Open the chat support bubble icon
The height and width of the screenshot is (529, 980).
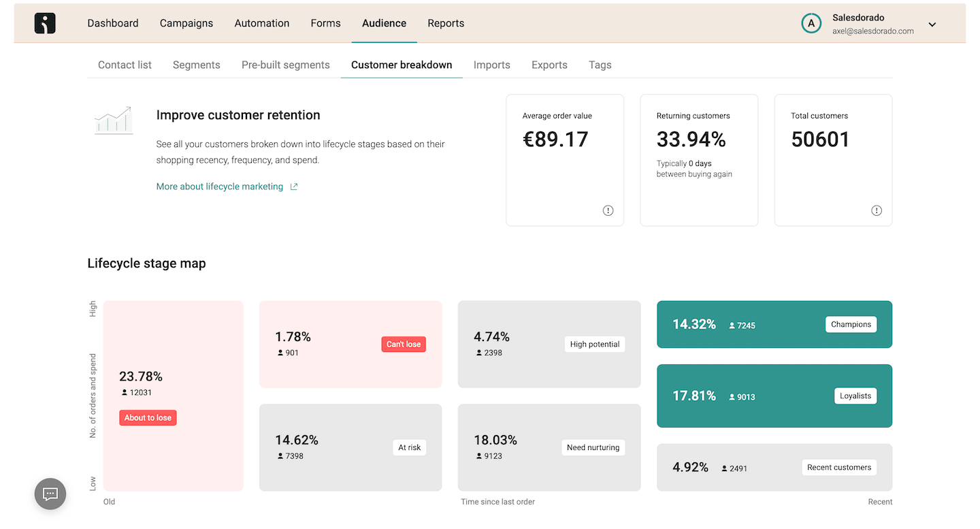(50, 494)
